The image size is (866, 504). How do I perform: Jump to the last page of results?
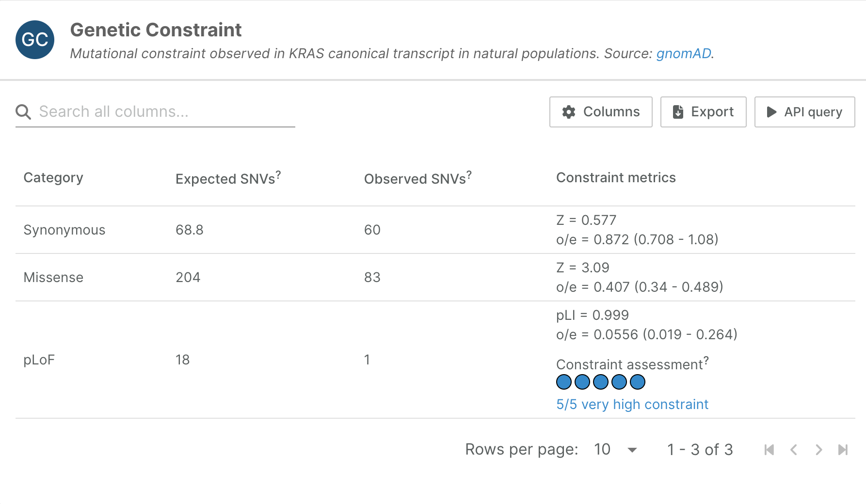pos(843,450)
